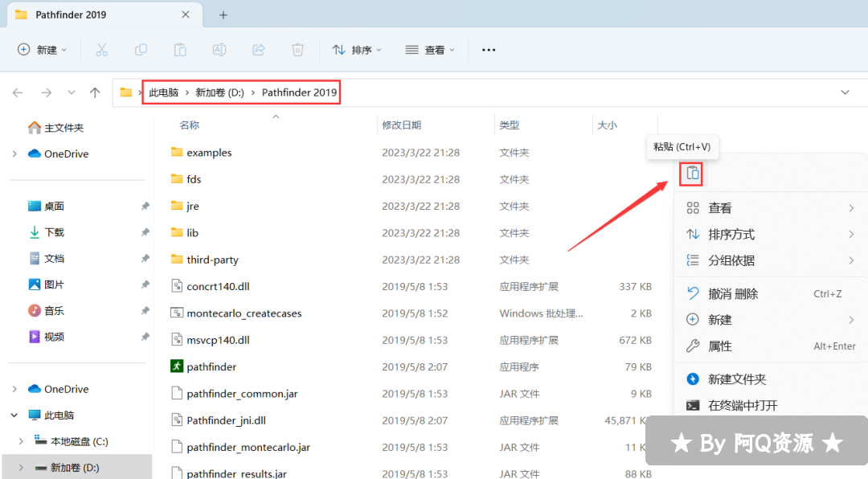This screenshot has height=479, width=868.
Task: Sort by the 类型 column header
Action: pyautogui.click(x=510, y=125)
